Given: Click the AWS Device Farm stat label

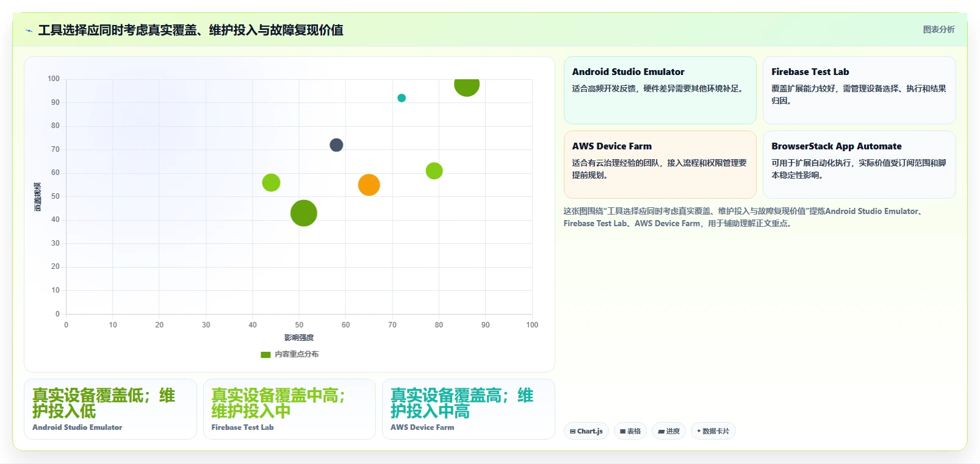Looking at the screenshot, I should [x=422, y=427].
